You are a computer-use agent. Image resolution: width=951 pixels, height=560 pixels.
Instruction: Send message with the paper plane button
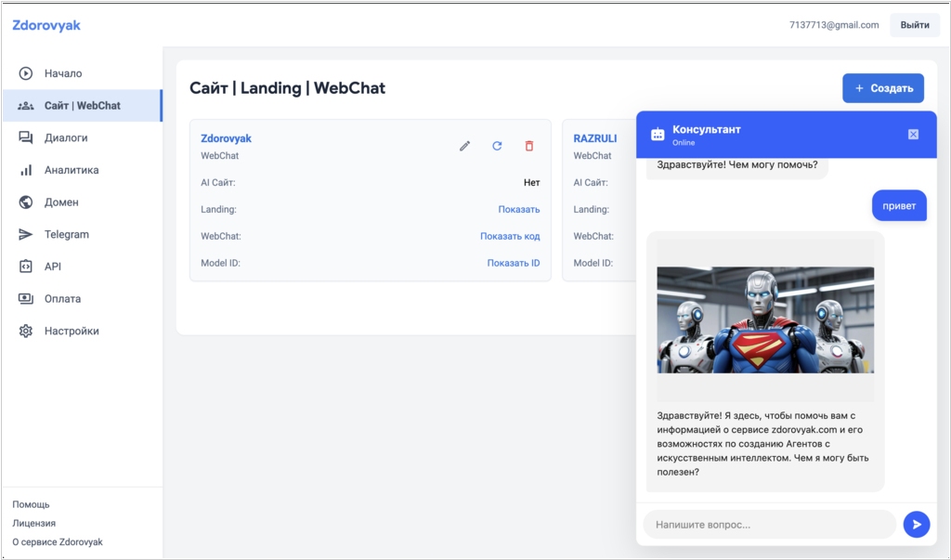(916, 525)
